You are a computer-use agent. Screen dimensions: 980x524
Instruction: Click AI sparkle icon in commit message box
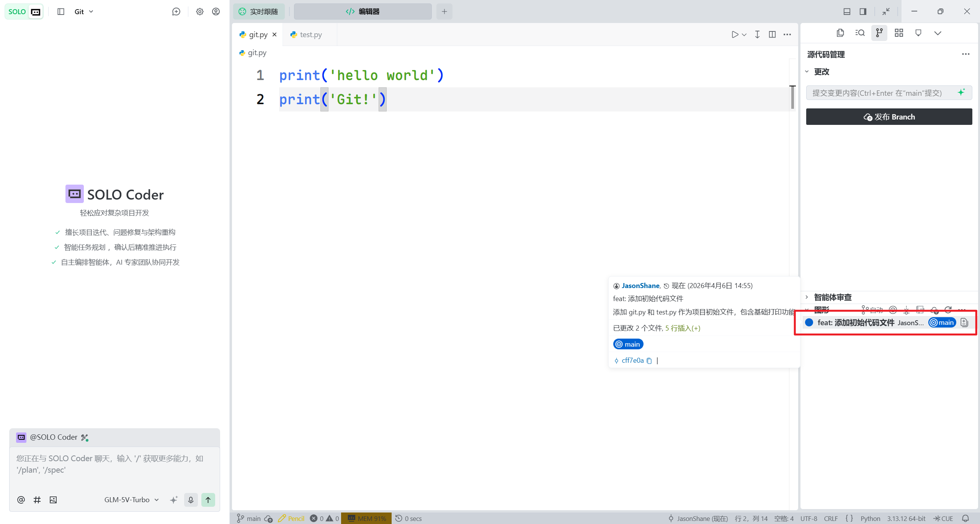pyautogui.click(x=961, y=92)
